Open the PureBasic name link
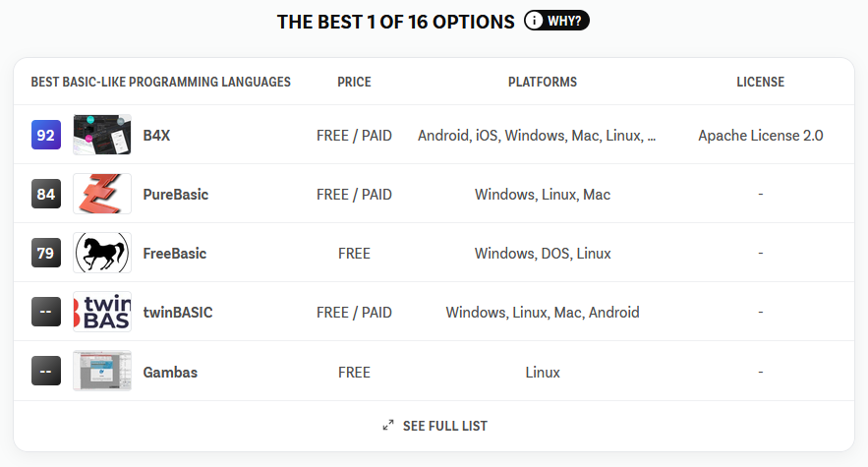 (176, 195)
